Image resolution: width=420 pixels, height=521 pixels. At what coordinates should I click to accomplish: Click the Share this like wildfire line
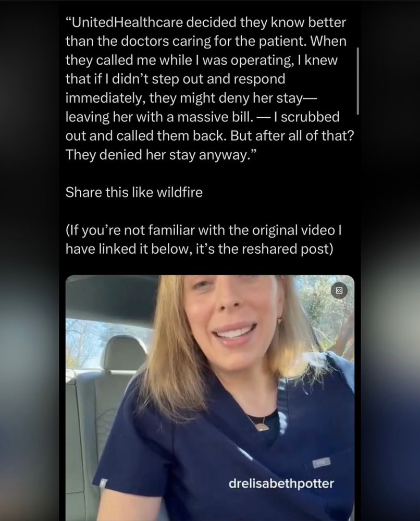134,192
